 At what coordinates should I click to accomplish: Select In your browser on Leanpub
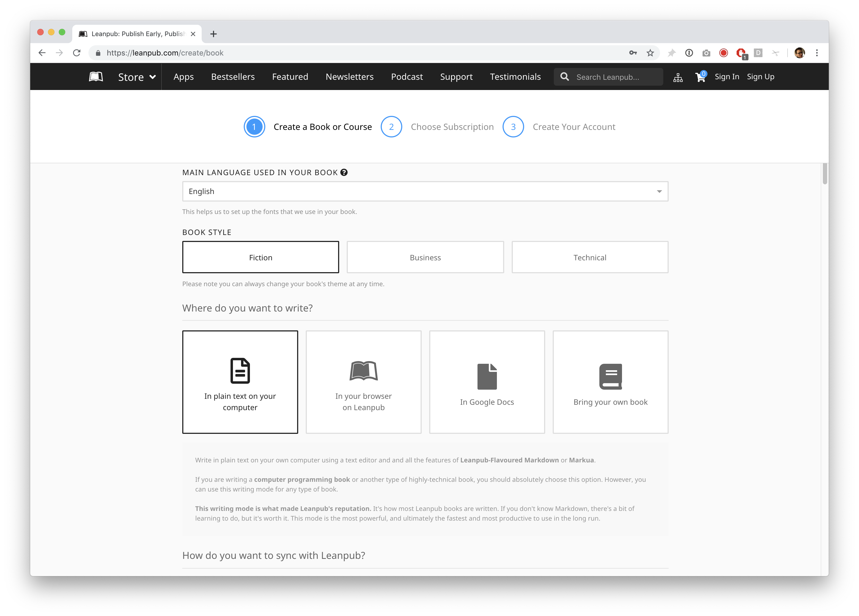364,382
